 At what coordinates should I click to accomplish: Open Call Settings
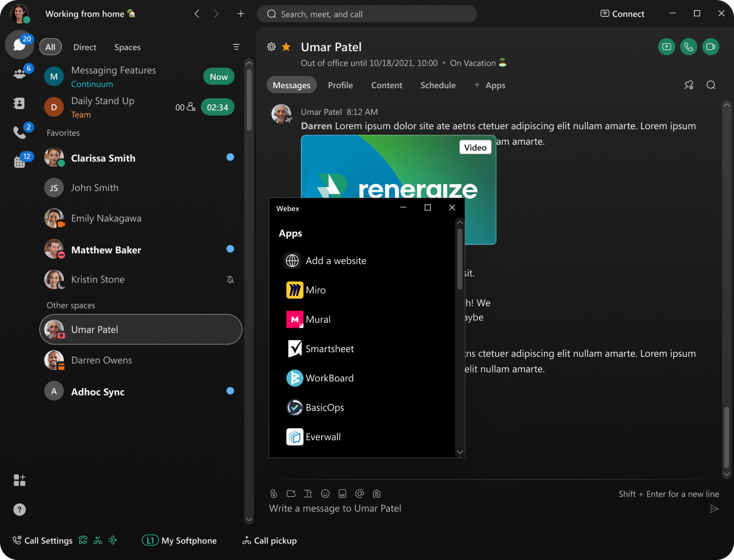pyautogui.click(x=43, y=541)
